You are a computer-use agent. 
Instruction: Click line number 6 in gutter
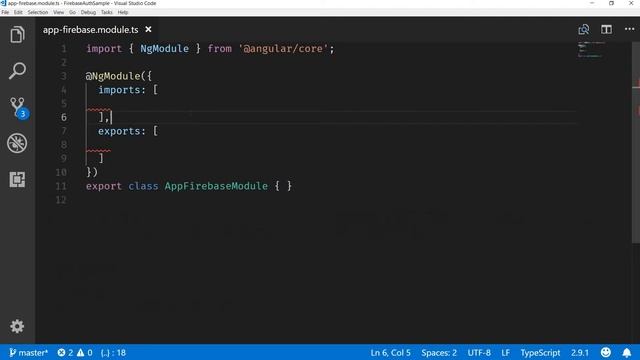click(x=64, y=118)
